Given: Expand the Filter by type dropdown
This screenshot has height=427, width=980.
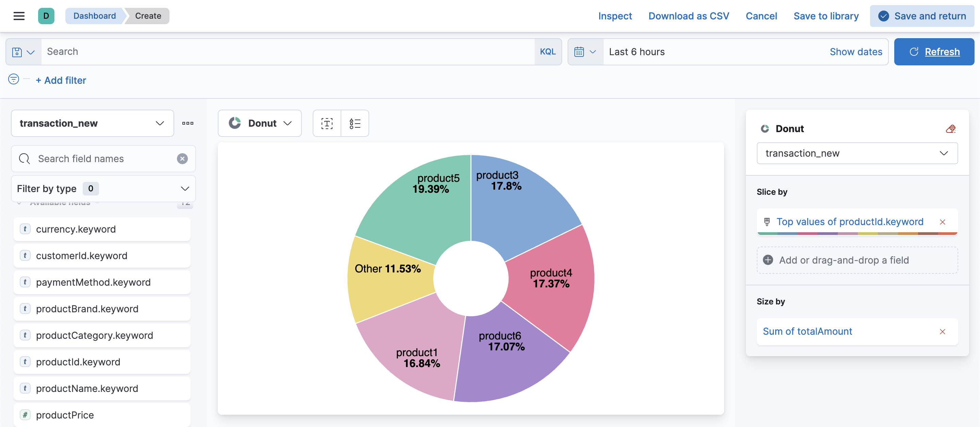Looking at the screenshot, I should pyautogui.click(x=103, y=189).
